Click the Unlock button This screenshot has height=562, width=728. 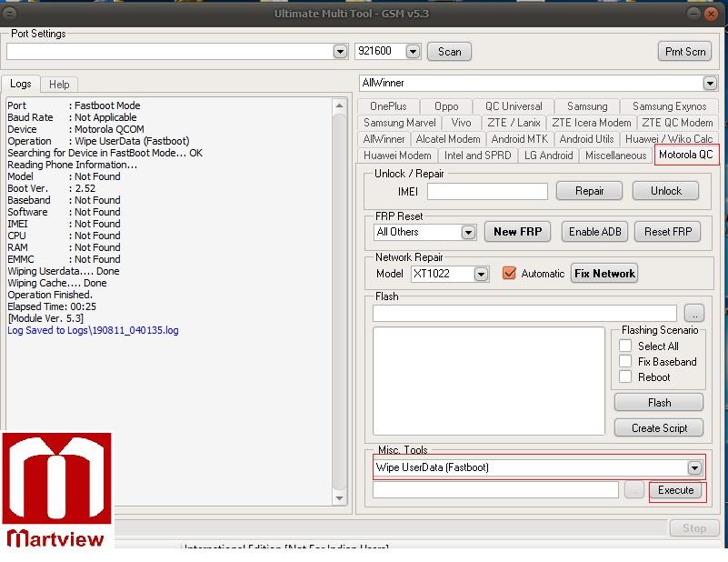pos(666,191)
